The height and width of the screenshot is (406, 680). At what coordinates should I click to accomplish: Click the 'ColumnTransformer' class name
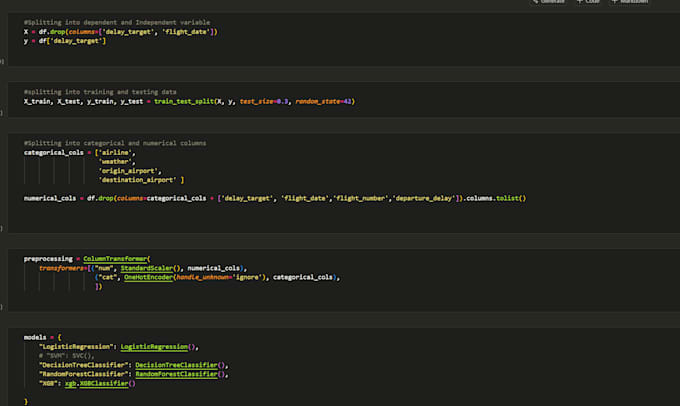(x=115, y=259)
